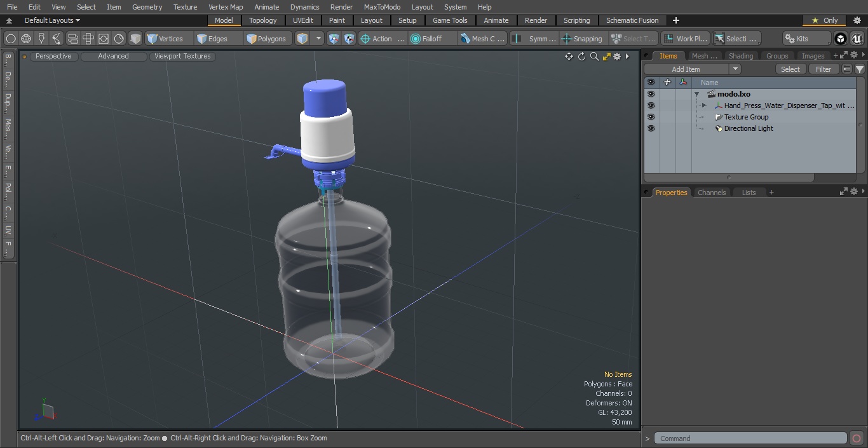Open the Advanced shading style dropdown
This screenshot has width=868, height=448.
(113, 57)
